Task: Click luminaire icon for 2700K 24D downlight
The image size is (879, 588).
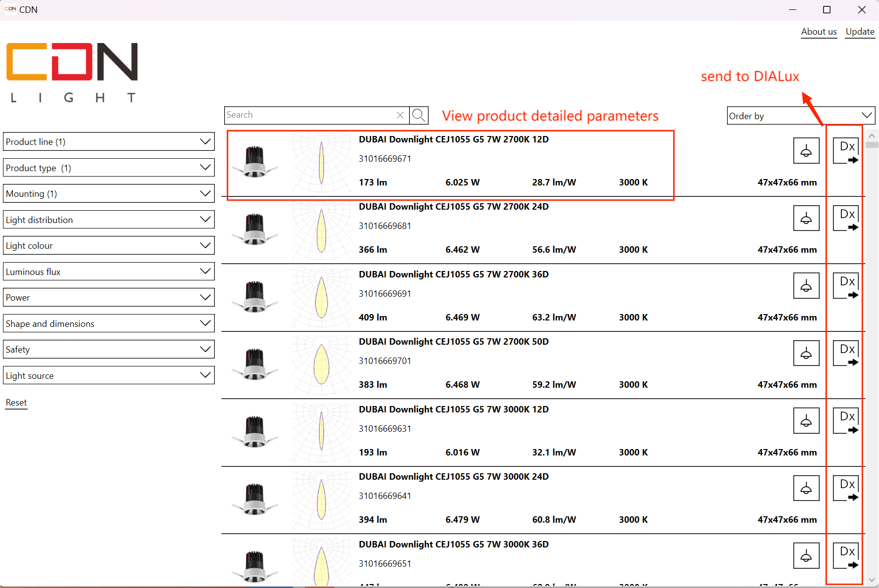Action: click(806, 219)
